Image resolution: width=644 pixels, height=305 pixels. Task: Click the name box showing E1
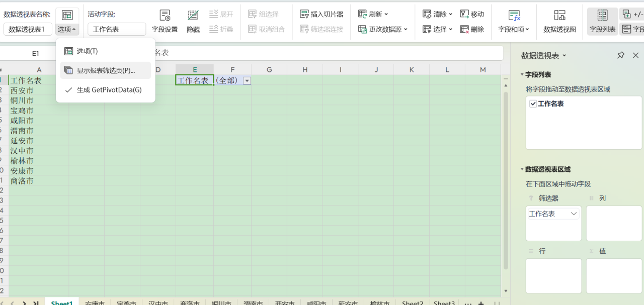(x=36, y=53)
